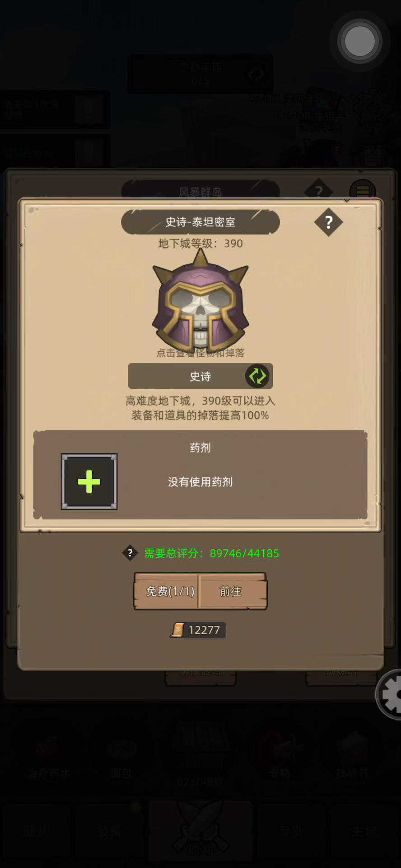
Task: Tap the 没有使用药剂 potion status area
Action: click(x=200, y=482)
